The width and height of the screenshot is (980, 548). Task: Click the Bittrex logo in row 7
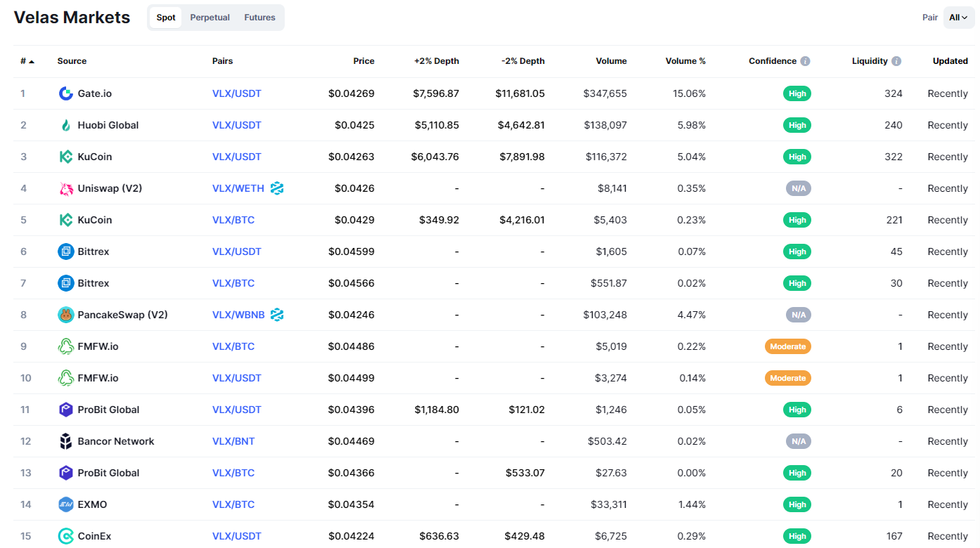(65, 283)
